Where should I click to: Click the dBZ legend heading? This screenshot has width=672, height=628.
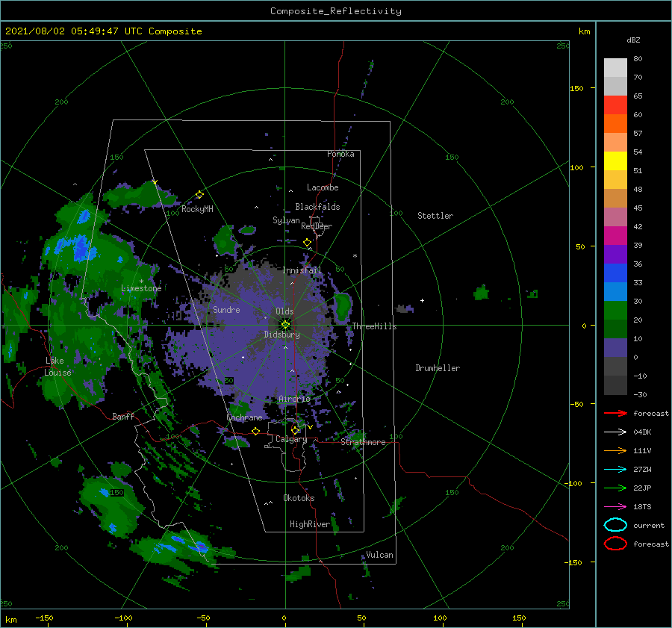633,40
